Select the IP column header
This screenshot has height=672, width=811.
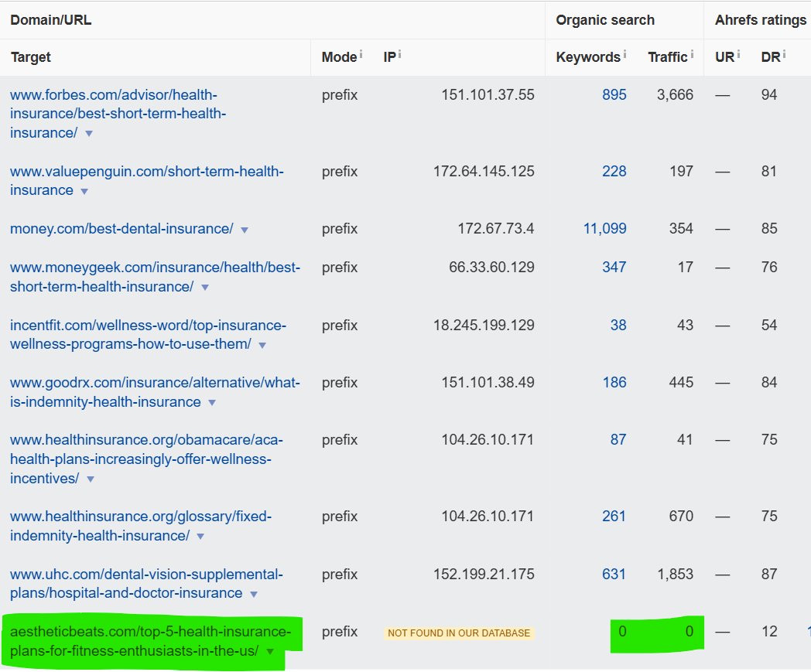click(389, 57)
